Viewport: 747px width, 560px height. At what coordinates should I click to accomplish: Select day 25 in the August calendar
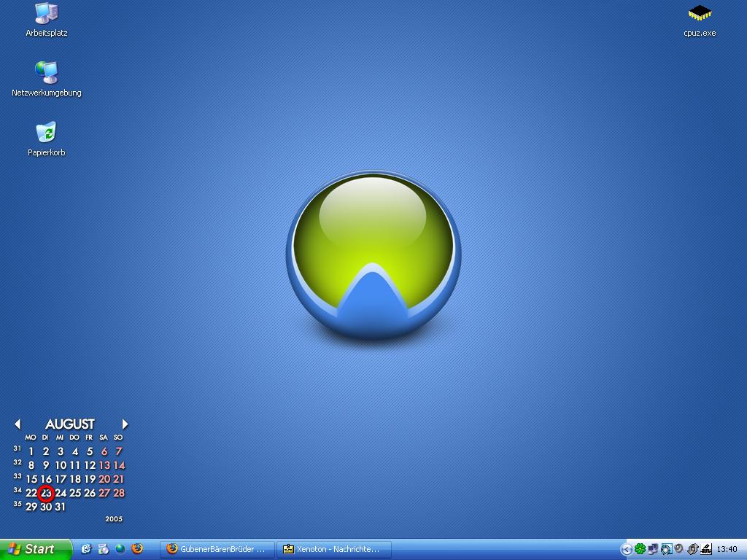coord(75,493)
